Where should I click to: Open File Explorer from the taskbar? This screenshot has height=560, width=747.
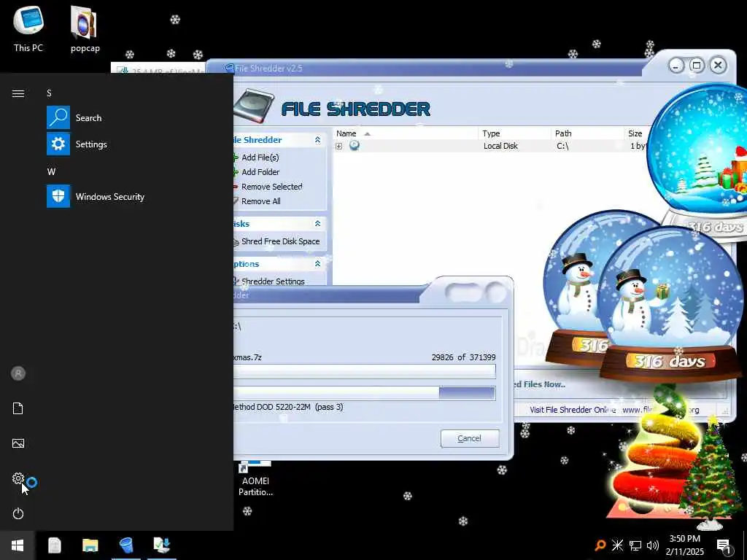90,545
